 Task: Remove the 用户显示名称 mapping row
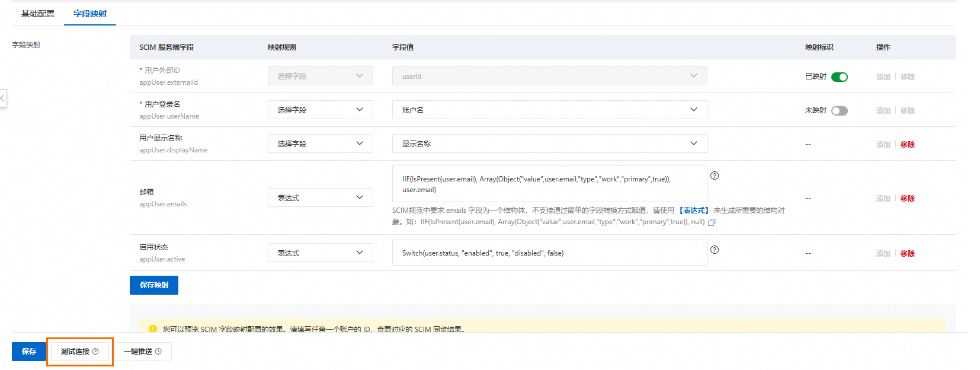pos(908,145)
